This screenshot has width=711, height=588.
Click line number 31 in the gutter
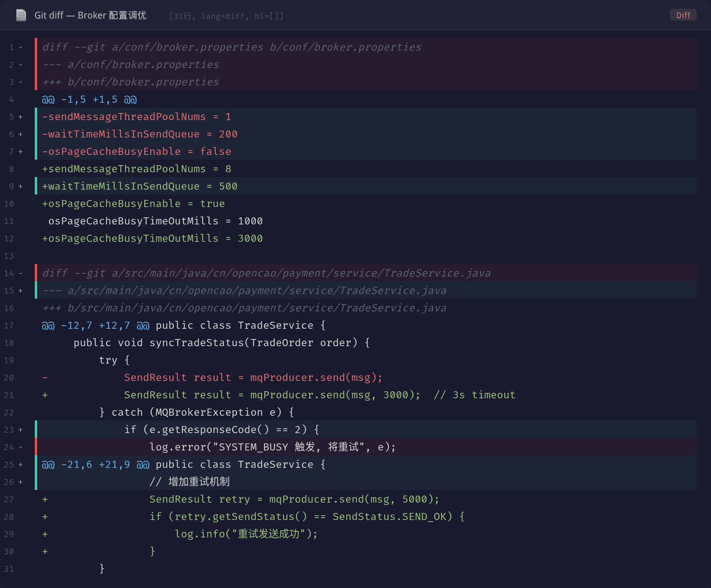(x=9, y=569)
